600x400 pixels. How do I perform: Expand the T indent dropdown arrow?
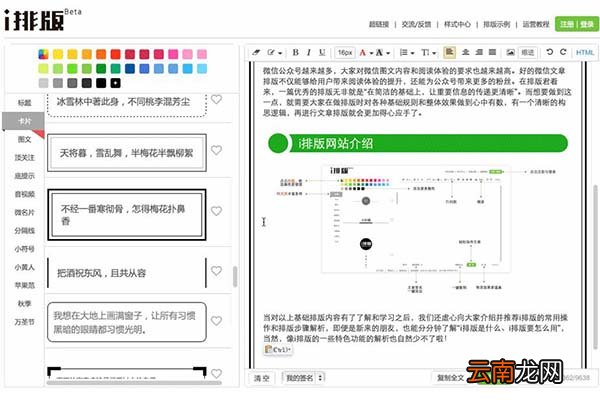click(434, 53)
